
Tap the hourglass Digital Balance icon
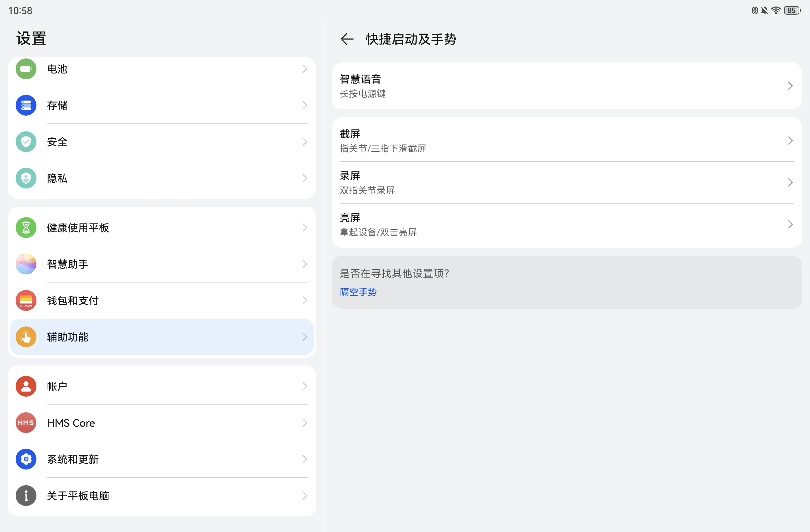(26, 228)
